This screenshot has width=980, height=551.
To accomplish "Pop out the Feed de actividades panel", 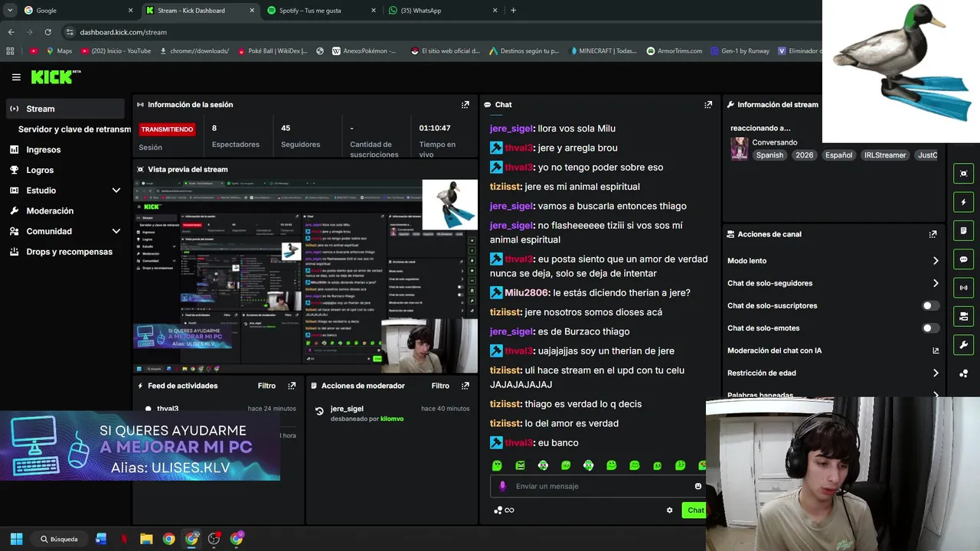I will (x=292, y=386).
